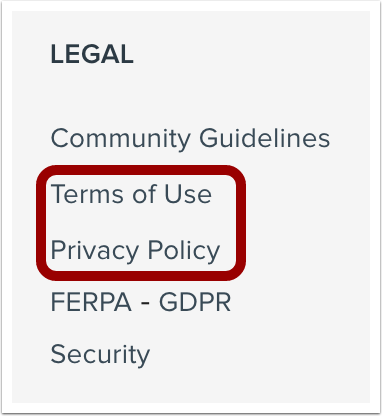
Task: Read the Privacy Policy
Action: (135, 251)
